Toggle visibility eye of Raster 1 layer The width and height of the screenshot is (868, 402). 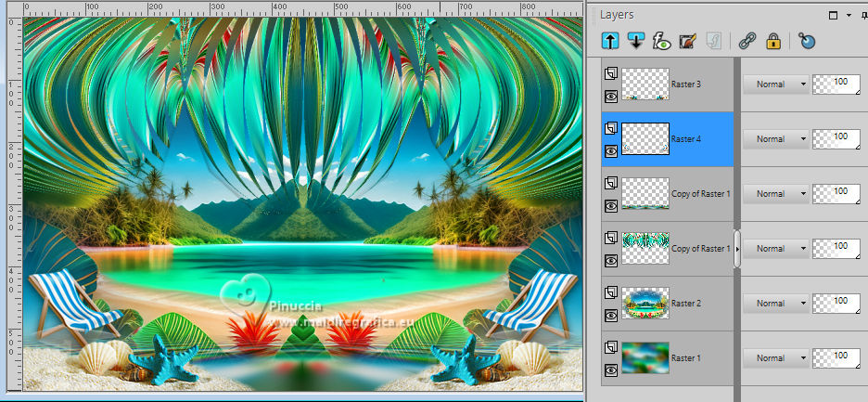point(610,370)
